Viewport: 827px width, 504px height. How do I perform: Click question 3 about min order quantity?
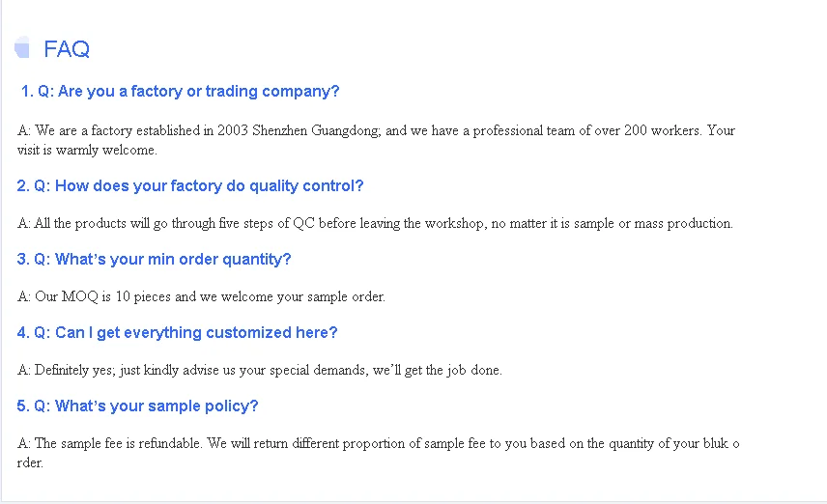tap(154, 260)
